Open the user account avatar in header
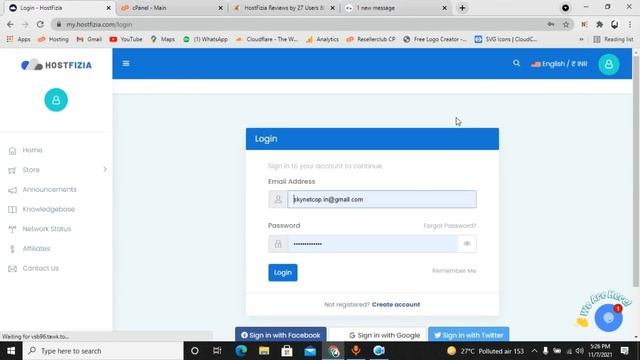Screen dimensions: 640x360 click(609, 64)
